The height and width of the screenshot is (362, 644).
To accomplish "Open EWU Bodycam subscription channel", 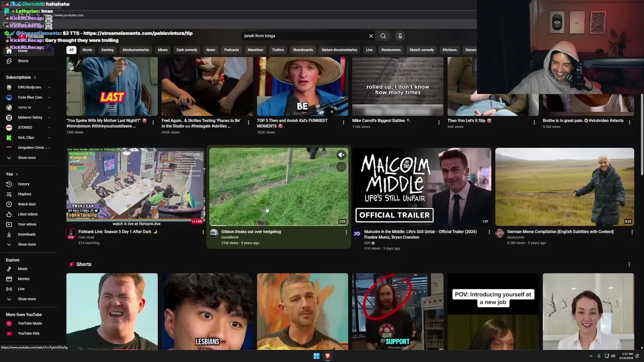I will [29, 87].
